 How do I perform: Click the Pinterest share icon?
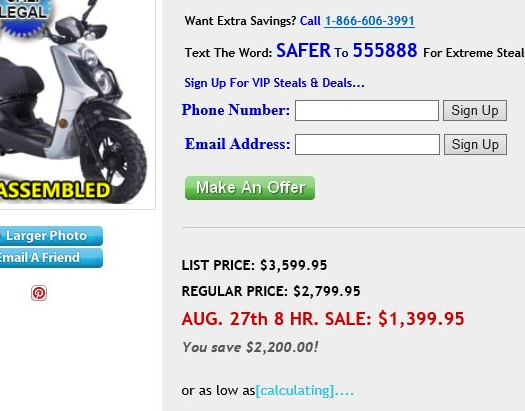pos(39,293)
